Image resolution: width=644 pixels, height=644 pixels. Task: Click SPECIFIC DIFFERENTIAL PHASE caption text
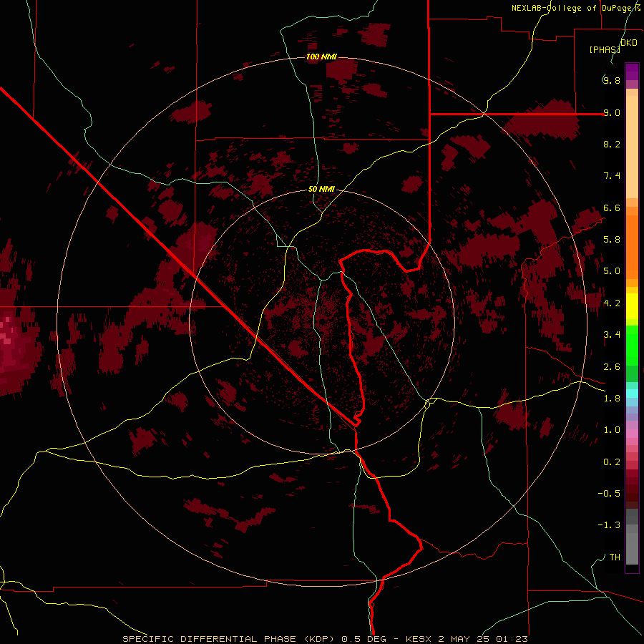coord(209,639)
